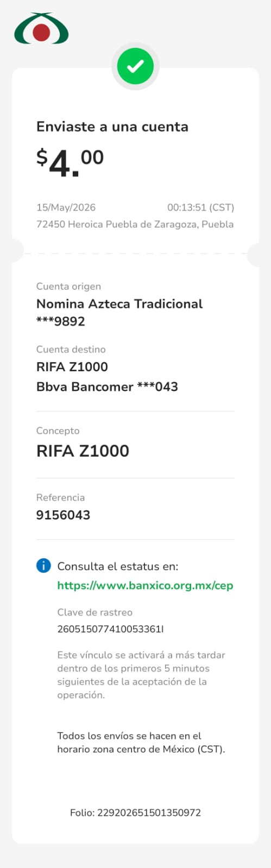Click the $4.00 amount sent

click(x=70, y=163)
